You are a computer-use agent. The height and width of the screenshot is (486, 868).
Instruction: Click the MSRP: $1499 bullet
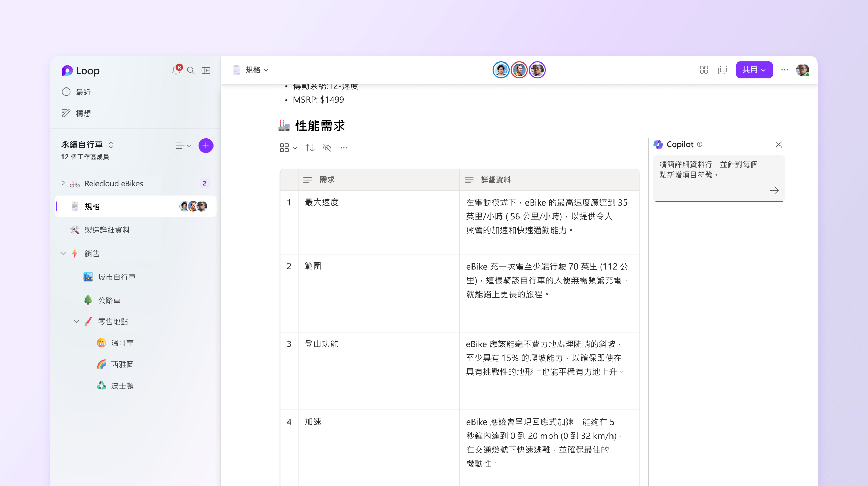(x=318, y=100)
